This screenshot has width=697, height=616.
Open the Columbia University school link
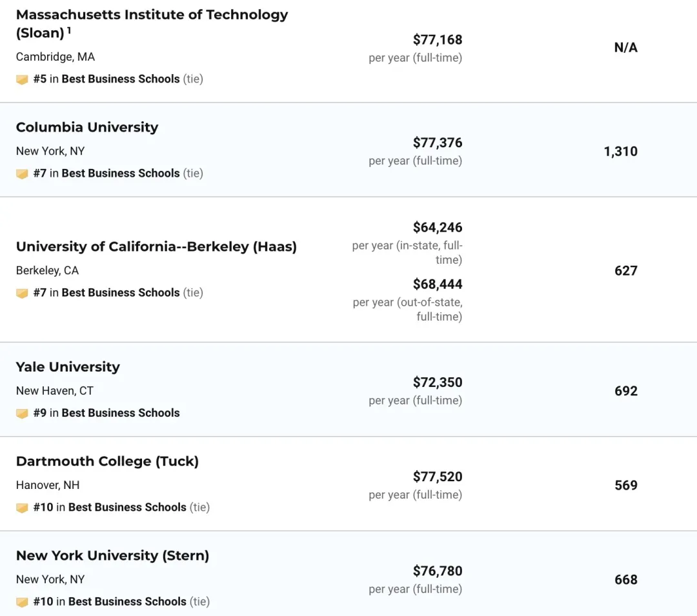pos(87,127)
